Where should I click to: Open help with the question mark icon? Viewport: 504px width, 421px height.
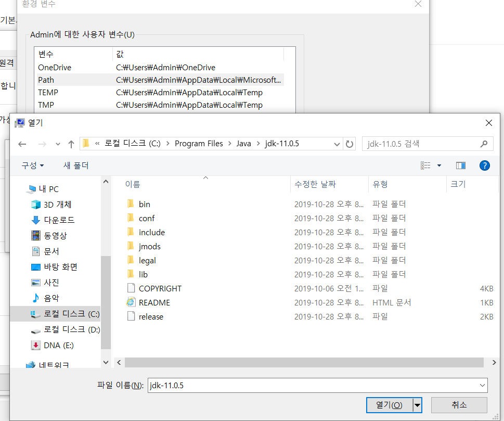484,165
